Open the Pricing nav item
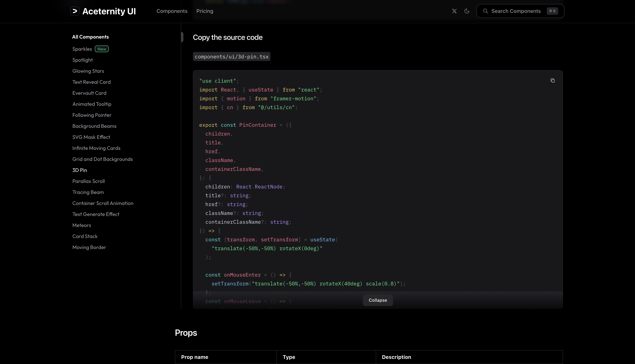 [x=205, y=11]
